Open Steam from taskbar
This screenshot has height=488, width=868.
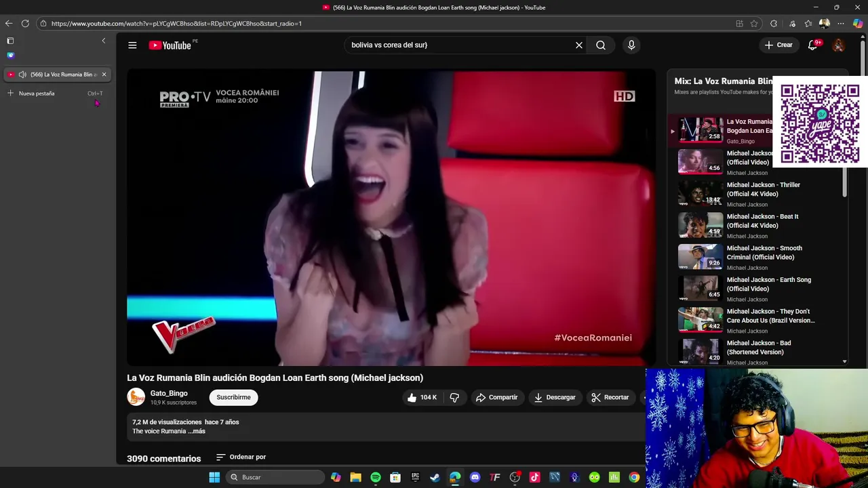tap(435, 477)
